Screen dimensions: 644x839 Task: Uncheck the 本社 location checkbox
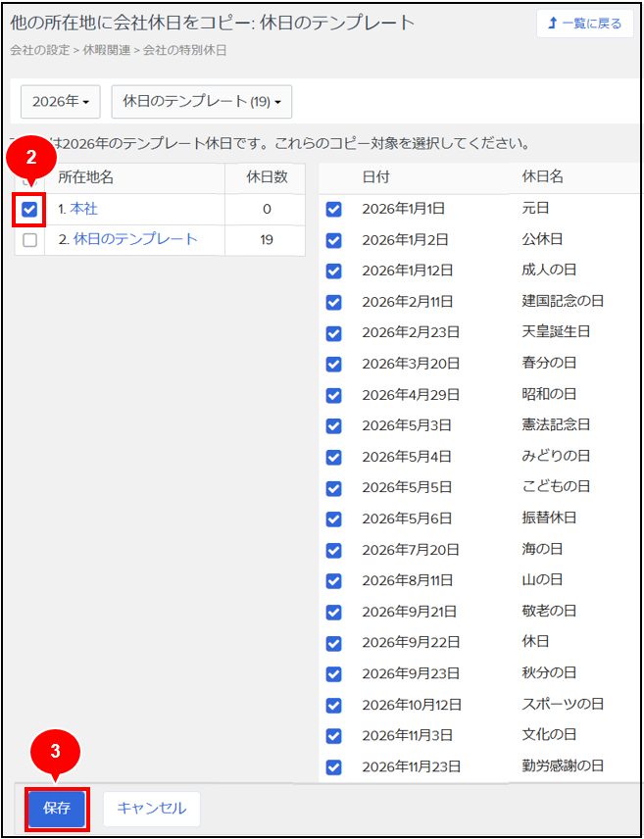click(x=29, y=209)
